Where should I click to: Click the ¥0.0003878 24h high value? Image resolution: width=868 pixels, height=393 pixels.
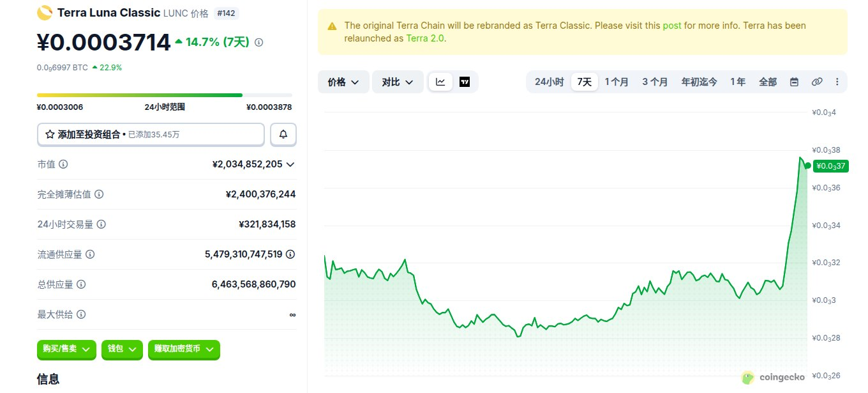269,107
